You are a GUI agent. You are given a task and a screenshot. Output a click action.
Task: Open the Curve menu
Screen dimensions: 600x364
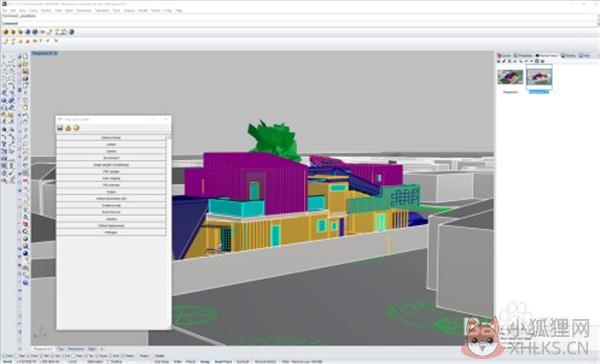(34, 11)
